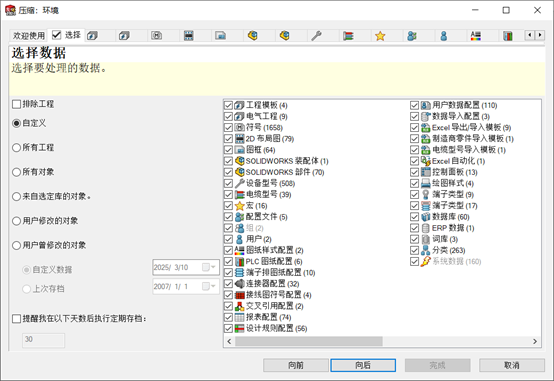This screenshot has width=554, height=381.
Task: Switch to the 欢迎使用 tab
Action: pyautogui.click(x=29, y=36)
